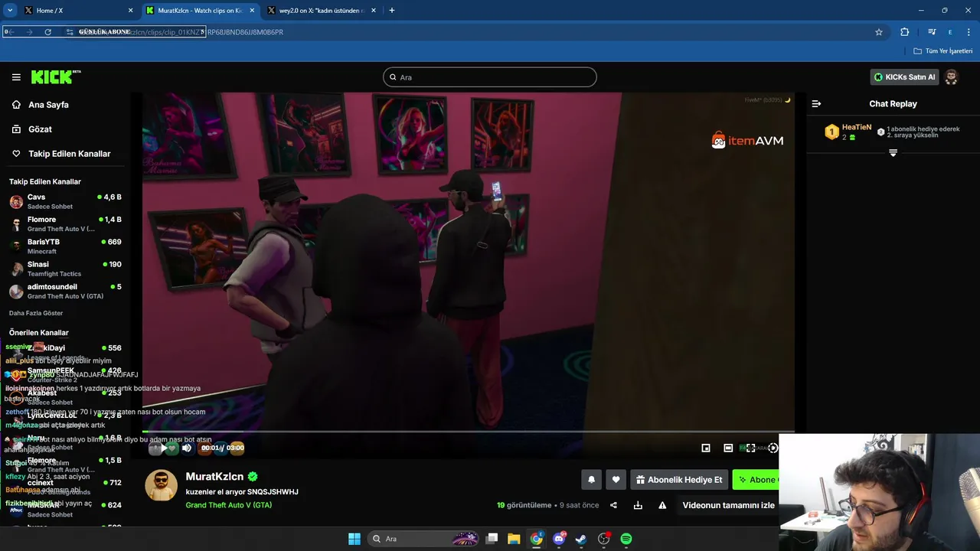Click the itemAVM sponsor logo on the video
Viewport: 980px width, 551px height.
(x=747, y=140)
